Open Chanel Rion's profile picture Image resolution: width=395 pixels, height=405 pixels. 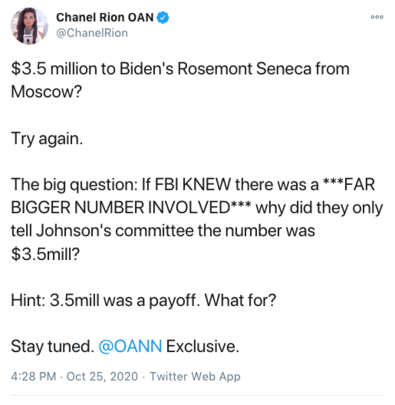tap(29, 26)
